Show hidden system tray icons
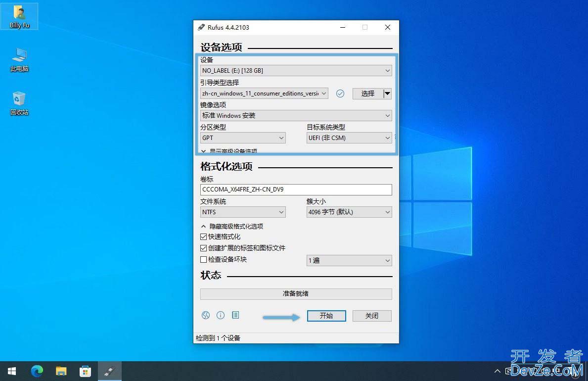588x381 pixels. tap(497, 371)
